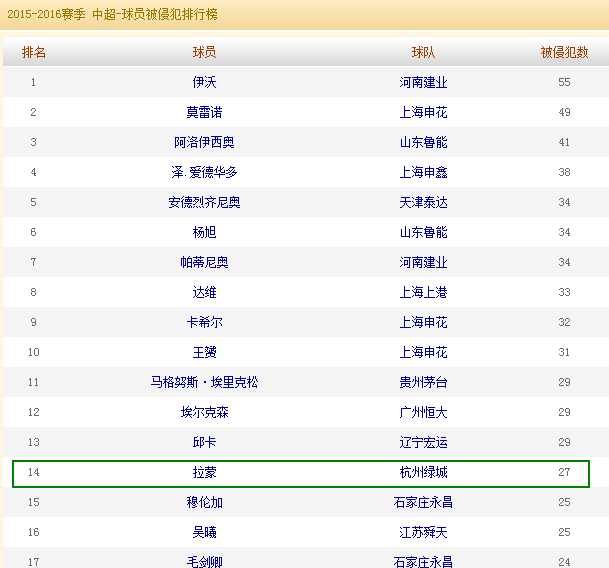Select fouled count 55 for 伊沃

[564, 82]
